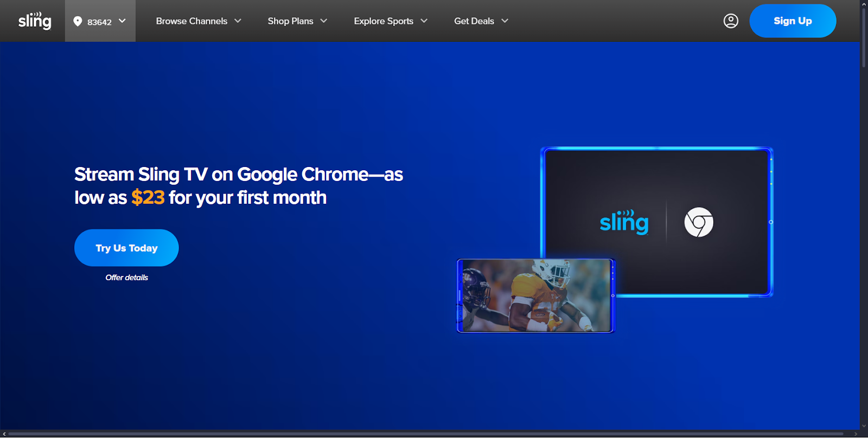
Task: Expand the Get Deals chevron
Action: coord(505,21)
